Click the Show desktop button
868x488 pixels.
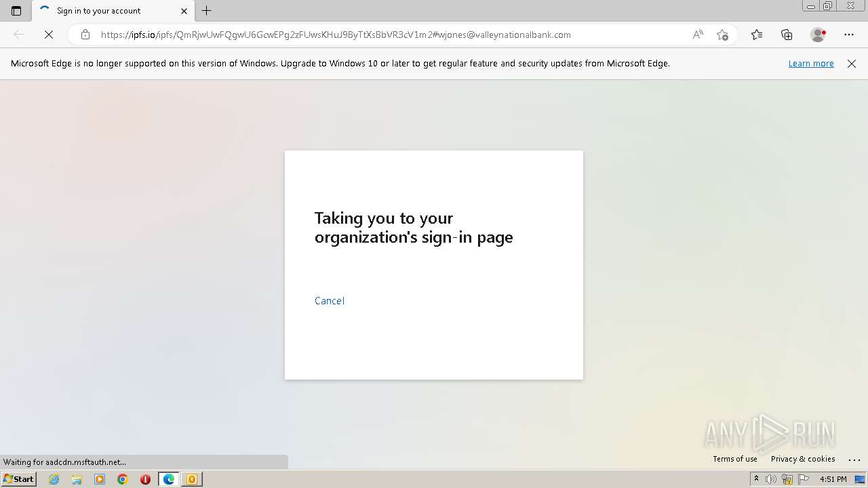(x=861, y=479)
